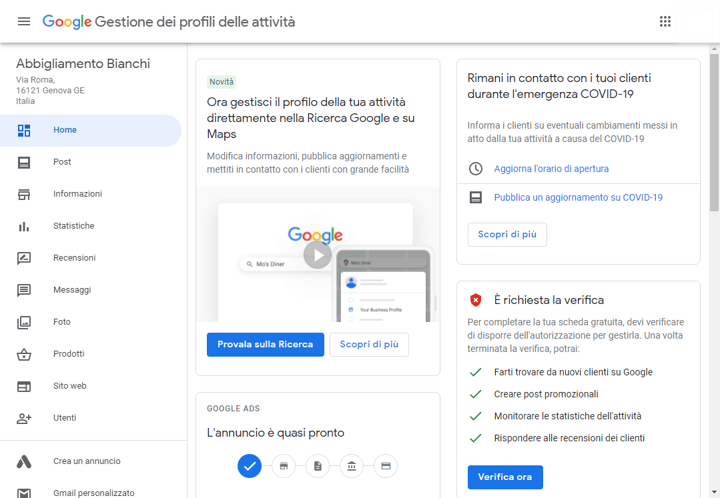Click Farti trovare da nuovi clienti text
This screenshot has height=498, width=720.
573,372
